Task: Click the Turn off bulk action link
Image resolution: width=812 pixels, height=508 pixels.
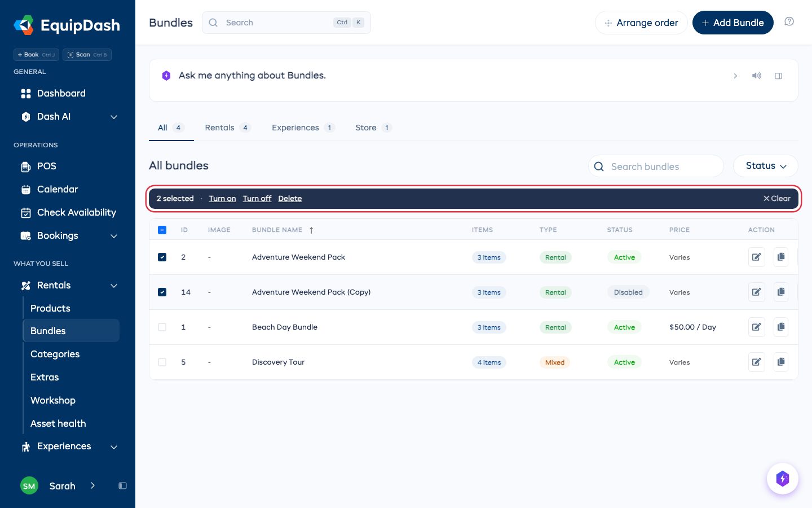Action: pyautogui.click(x=257, y=199)
